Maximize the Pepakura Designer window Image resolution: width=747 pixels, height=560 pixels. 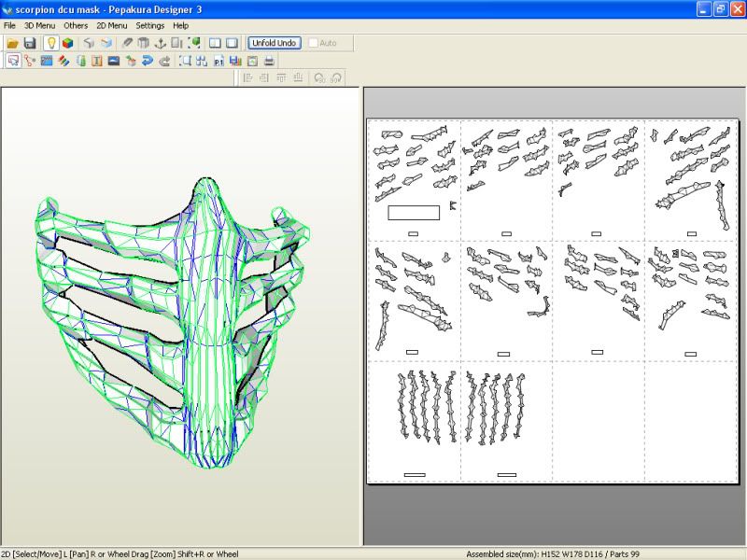click(720, 9)
